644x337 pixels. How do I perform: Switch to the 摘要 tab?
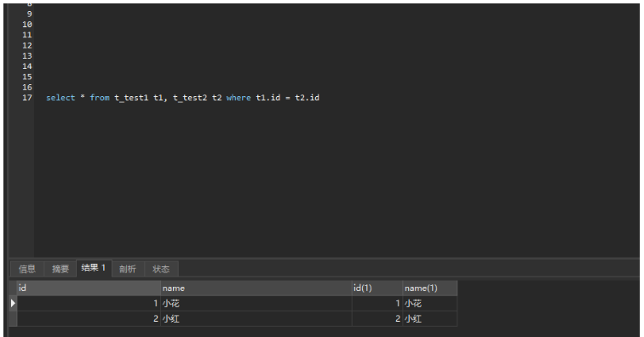[x=60, y=269]
